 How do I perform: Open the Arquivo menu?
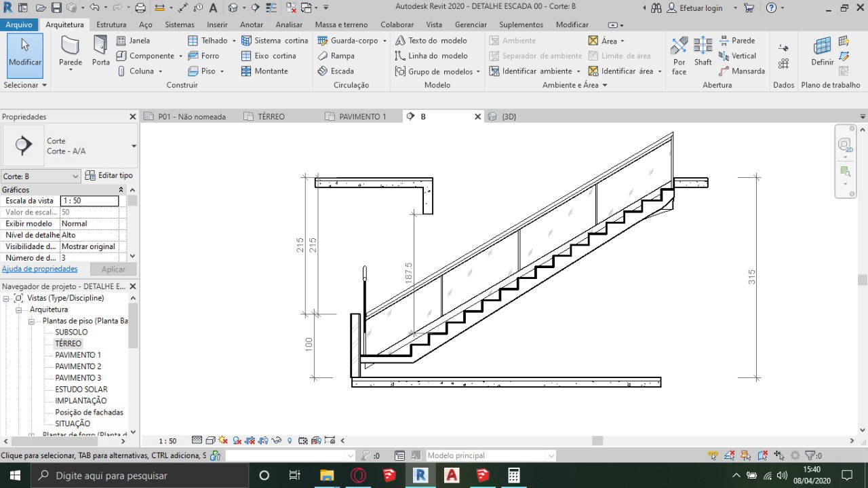[x=19, y=24]
